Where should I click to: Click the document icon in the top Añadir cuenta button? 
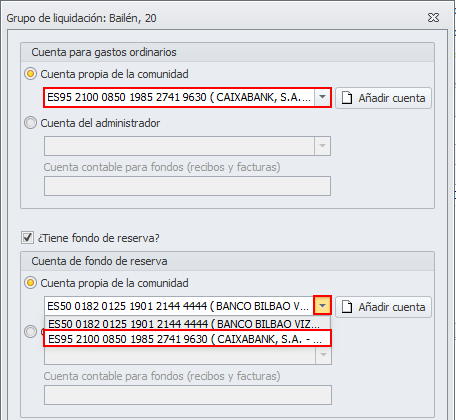[x=347, y=98]
